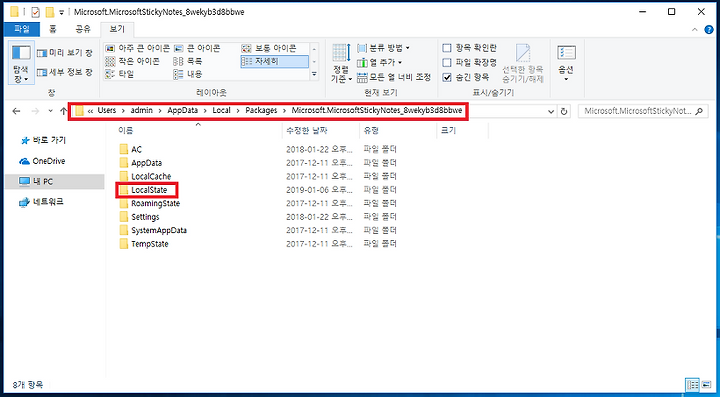Open the 탐색 창 navigation pane button

tap(21, 63)
